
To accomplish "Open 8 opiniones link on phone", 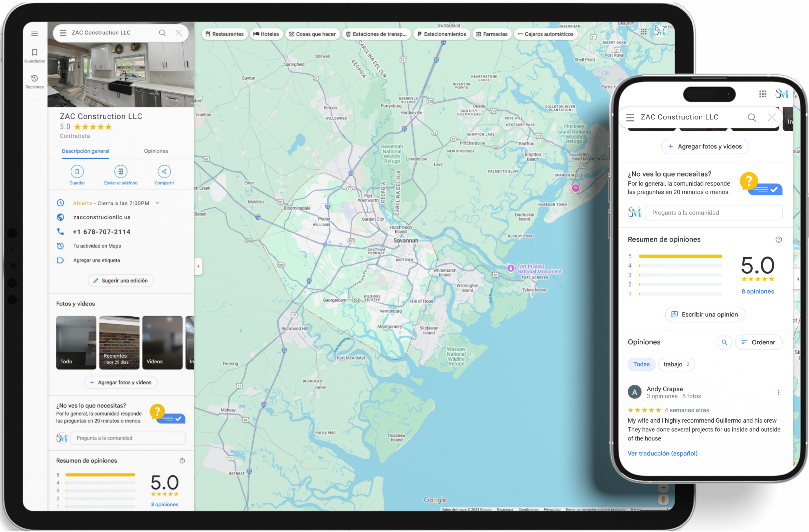I will [758, 292].
